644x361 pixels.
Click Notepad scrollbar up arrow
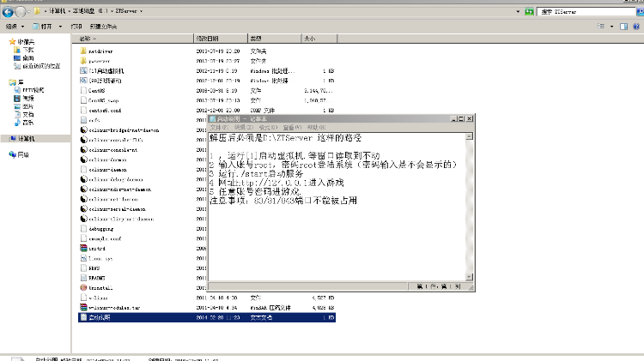tap(469, 136)
